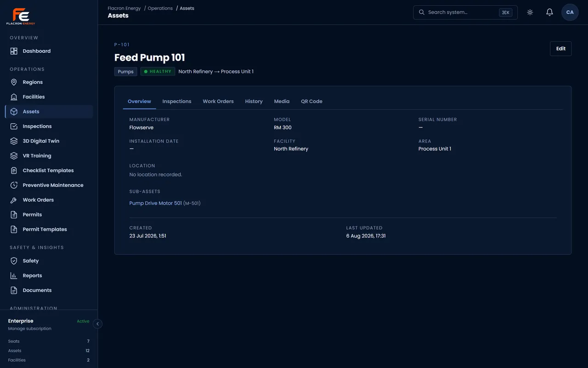The image size is (588, 368).
Task: Open the Media tab
Action: [282, 101]
